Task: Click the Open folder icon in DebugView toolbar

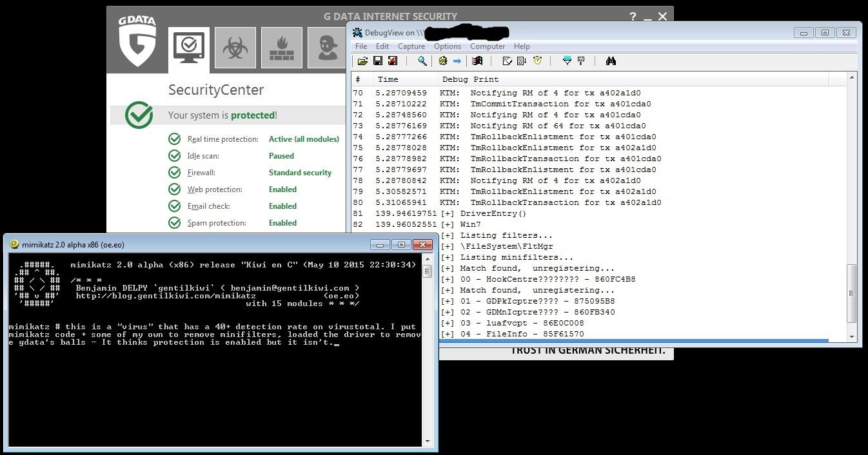Action: click(362, 61)
